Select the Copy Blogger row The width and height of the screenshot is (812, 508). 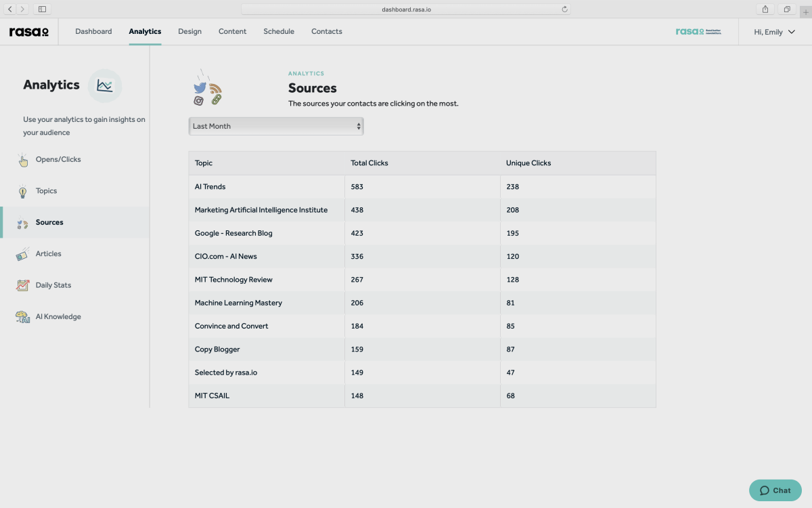coord(422,350)
